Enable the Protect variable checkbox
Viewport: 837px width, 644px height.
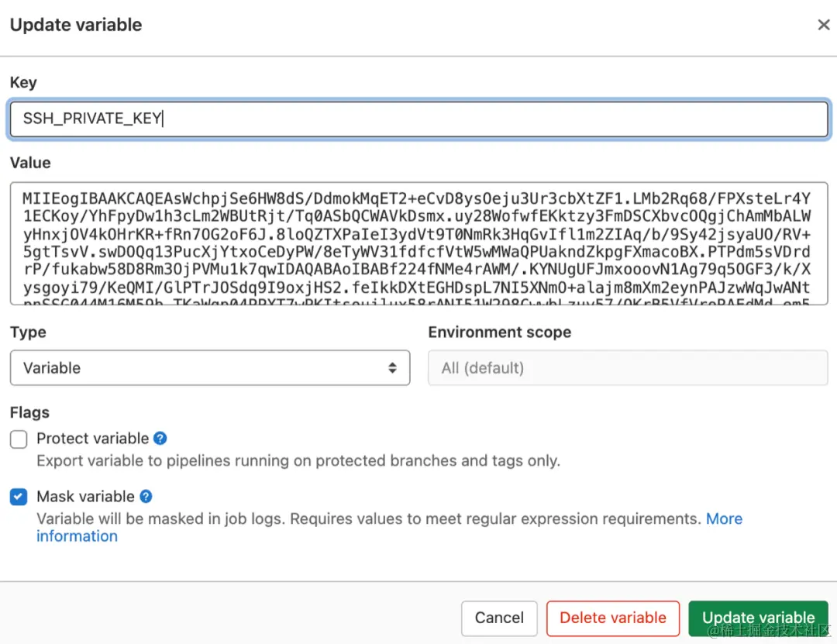[x=19, y=439]
